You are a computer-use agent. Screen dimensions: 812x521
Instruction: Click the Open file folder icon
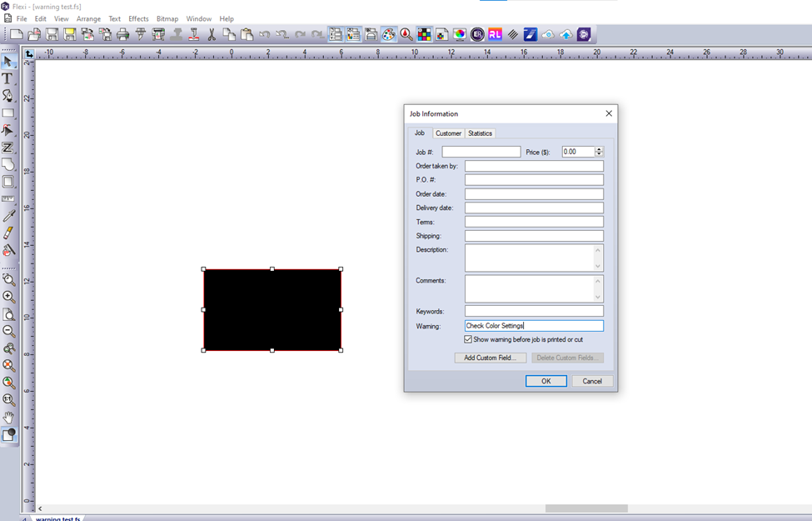(34, 35)
